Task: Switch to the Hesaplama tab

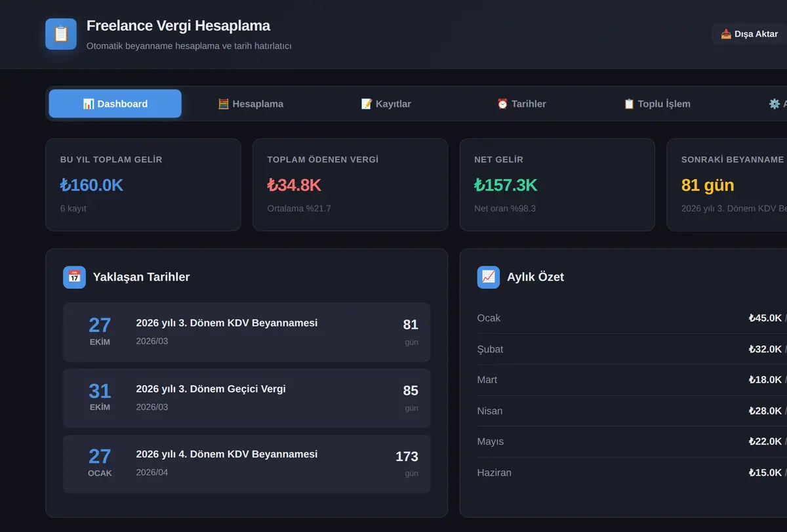Action: click(x=251, y=104)
